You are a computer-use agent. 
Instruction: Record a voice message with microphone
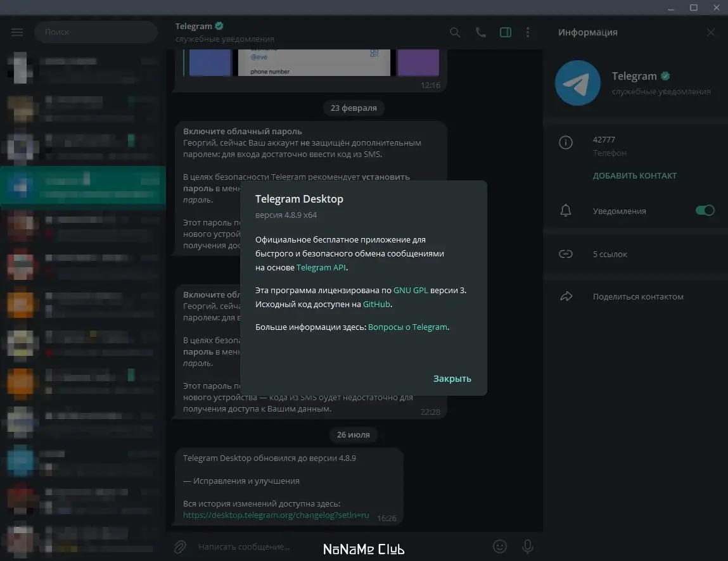coord(527,546)
